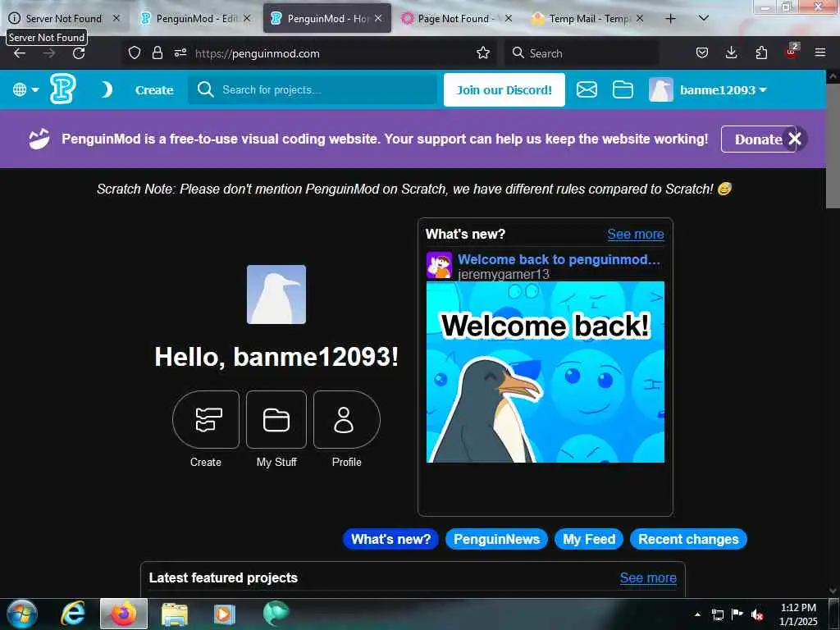Open the Profile icon button
840x630 pixels.
(x=347, y=419)
